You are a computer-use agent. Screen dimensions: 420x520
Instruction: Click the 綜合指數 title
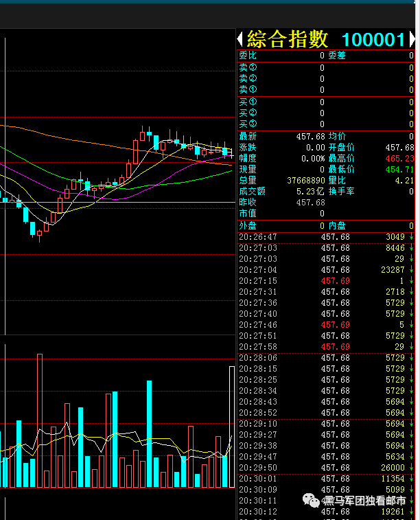pos(287,39)
